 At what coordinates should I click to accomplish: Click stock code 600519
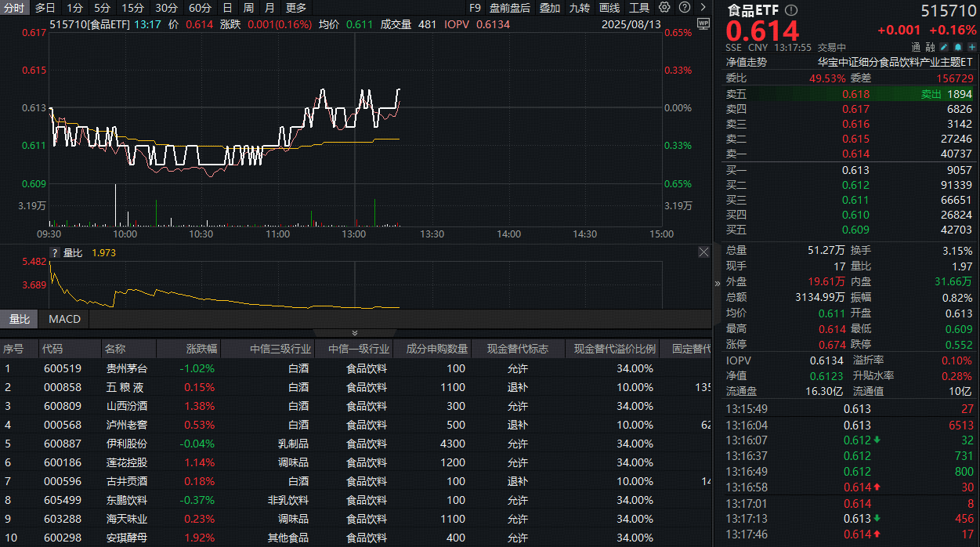(62, 368)
